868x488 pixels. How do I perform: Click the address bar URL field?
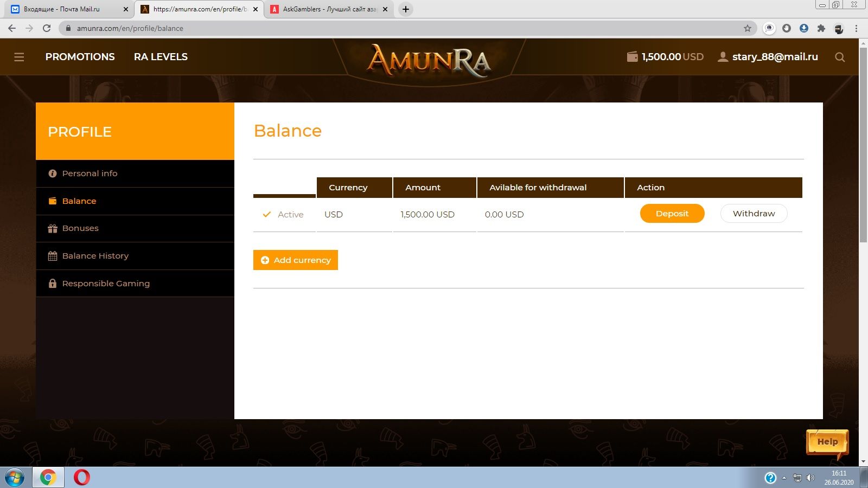pyautogui.click(x=407, y=28)
